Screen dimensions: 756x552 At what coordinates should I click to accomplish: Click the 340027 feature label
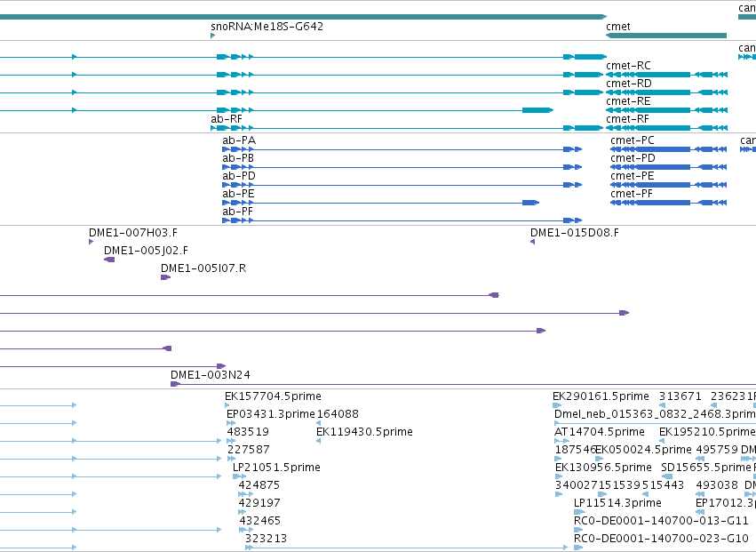[x=577, y=485]
